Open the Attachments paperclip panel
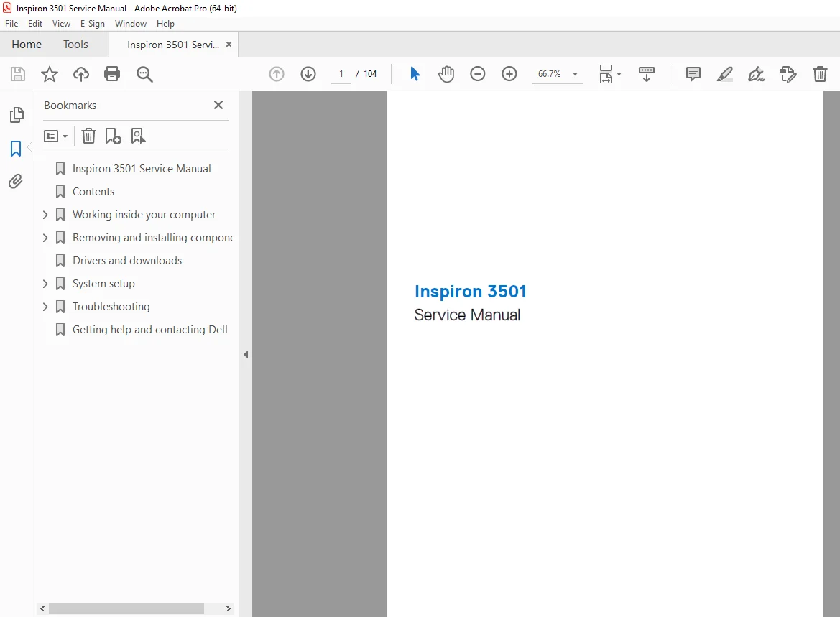Image resolution: width=840 pixels, height=617 pixels. (x=16, y=182)
